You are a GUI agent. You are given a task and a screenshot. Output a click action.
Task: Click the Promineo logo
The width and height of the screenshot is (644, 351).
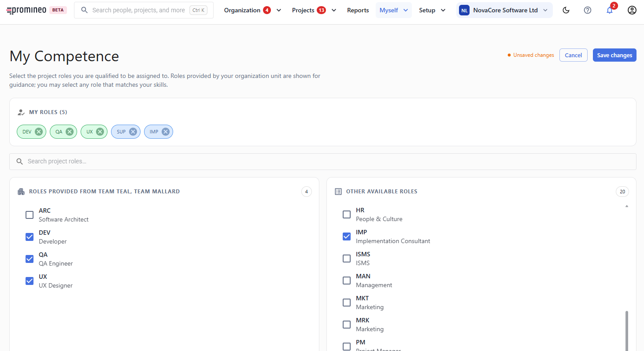click(x=26, y=10)
